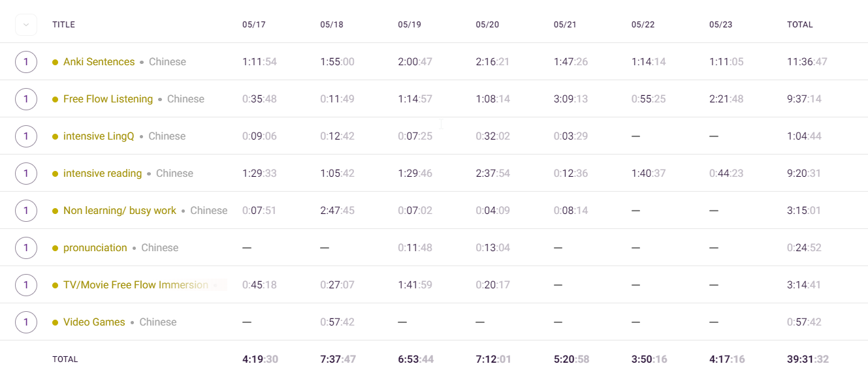Open the Anki Sentences entry
The height and width of the screenshot is (381, 868).
tap(99, 62)
